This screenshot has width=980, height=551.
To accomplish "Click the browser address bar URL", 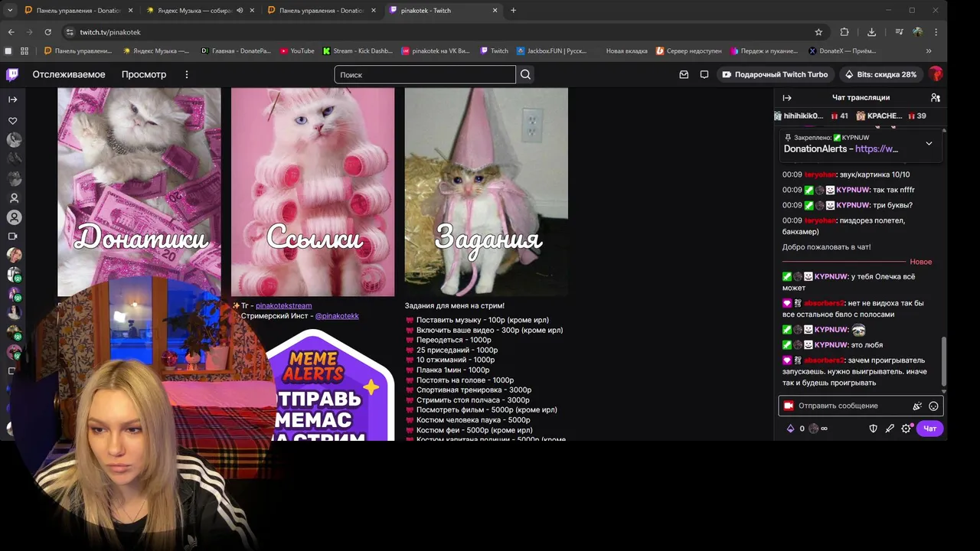I will tap(110, 32).
